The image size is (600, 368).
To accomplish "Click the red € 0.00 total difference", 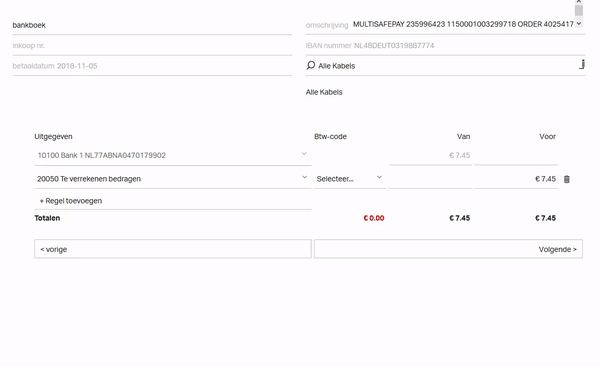I will coord(374,218).
